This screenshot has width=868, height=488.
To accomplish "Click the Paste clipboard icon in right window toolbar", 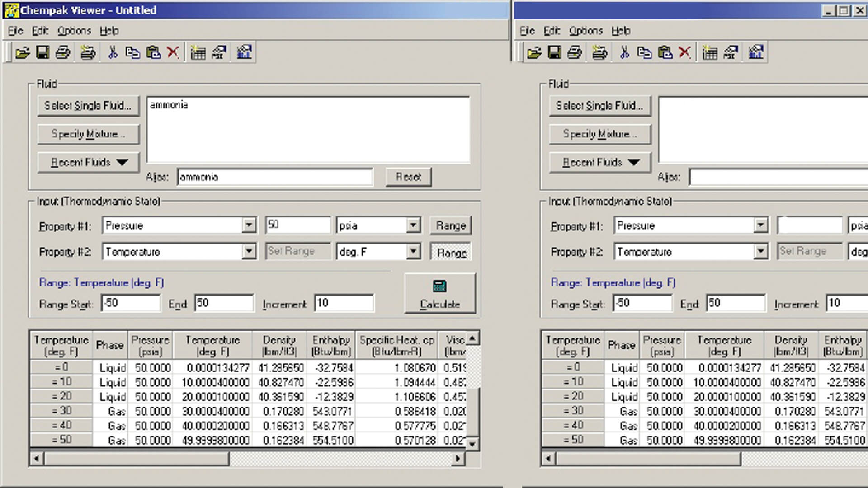I will point(665,53).
